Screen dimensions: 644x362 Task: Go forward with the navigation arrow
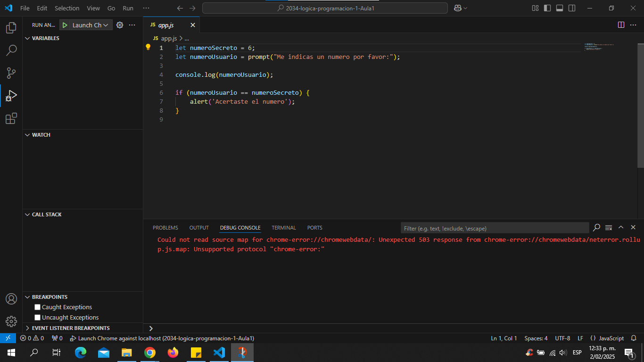click(192, 8)
